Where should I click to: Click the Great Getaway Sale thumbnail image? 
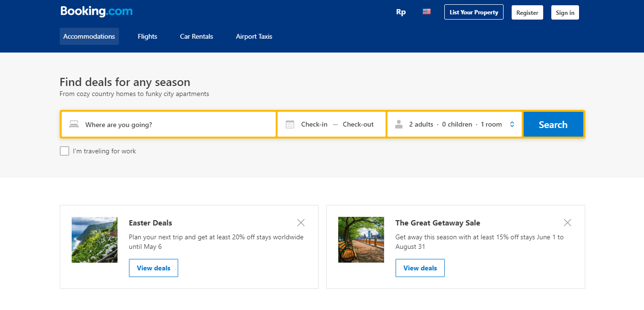coord(361,240)
